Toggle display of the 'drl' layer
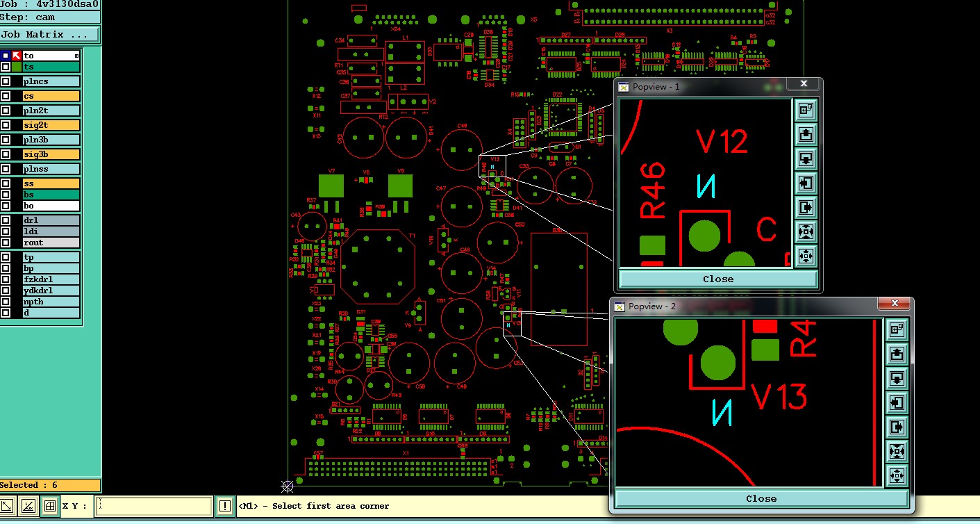This screenshot has width=980, height=524. pos(5,220)
